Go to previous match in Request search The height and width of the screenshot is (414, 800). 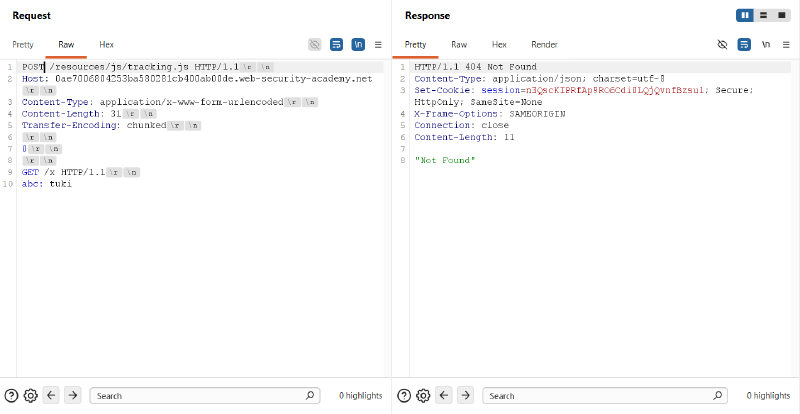pos(52,395)
